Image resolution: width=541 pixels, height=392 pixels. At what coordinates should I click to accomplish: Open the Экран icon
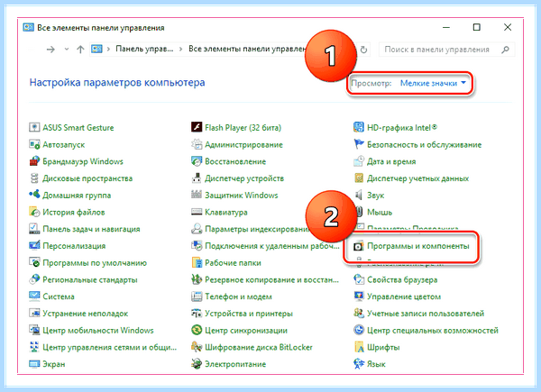tap(34, 364)
